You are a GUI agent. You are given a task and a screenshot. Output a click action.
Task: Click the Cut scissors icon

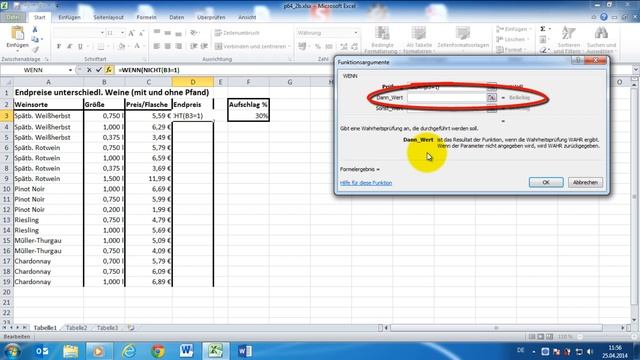pos(35,30)
